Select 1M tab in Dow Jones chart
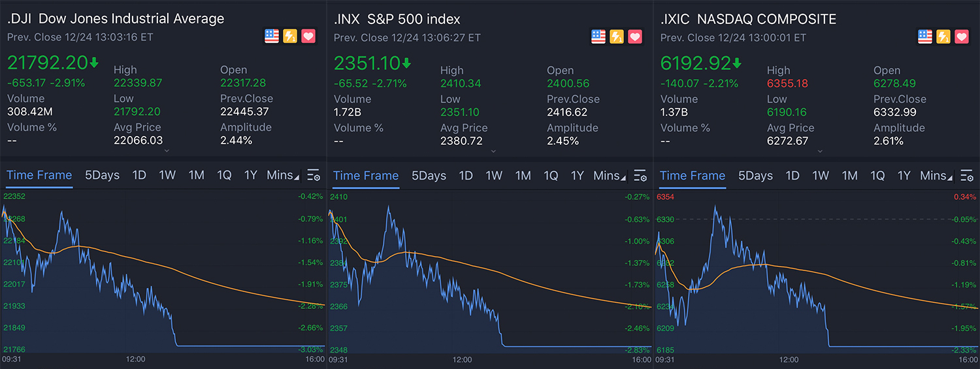980x369 pixels. [196, 175]
